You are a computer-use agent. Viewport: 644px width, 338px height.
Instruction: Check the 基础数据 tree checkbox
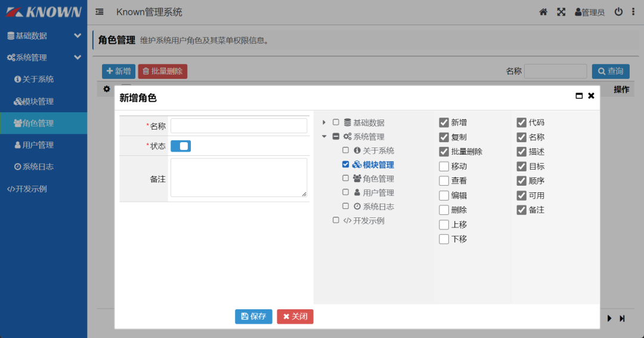[336, 122]
